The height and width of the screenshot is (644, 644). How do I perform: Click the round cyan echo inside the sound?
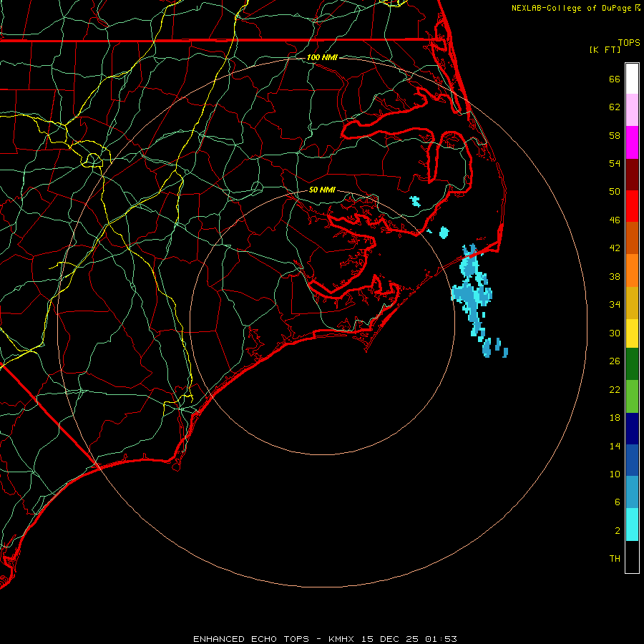point(444,233)
